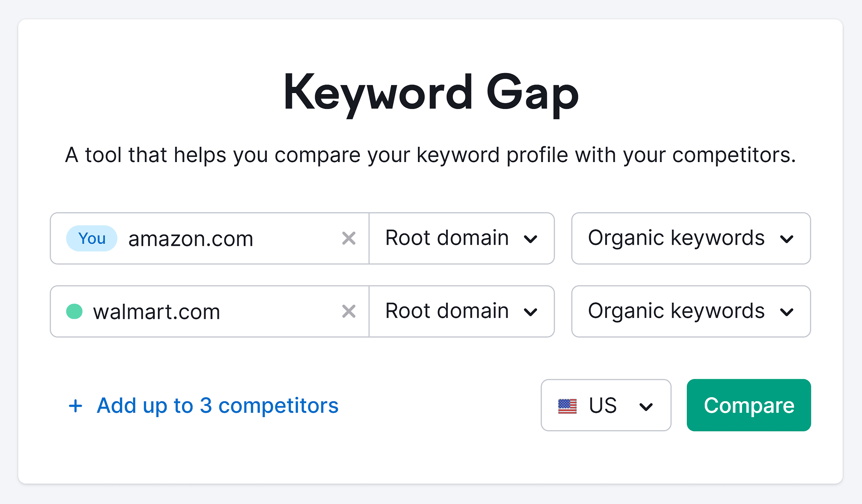The width and height of the screenshot is (862, 504).
Task: Click the plus icon next to competitors link
Action: (76, 405)
